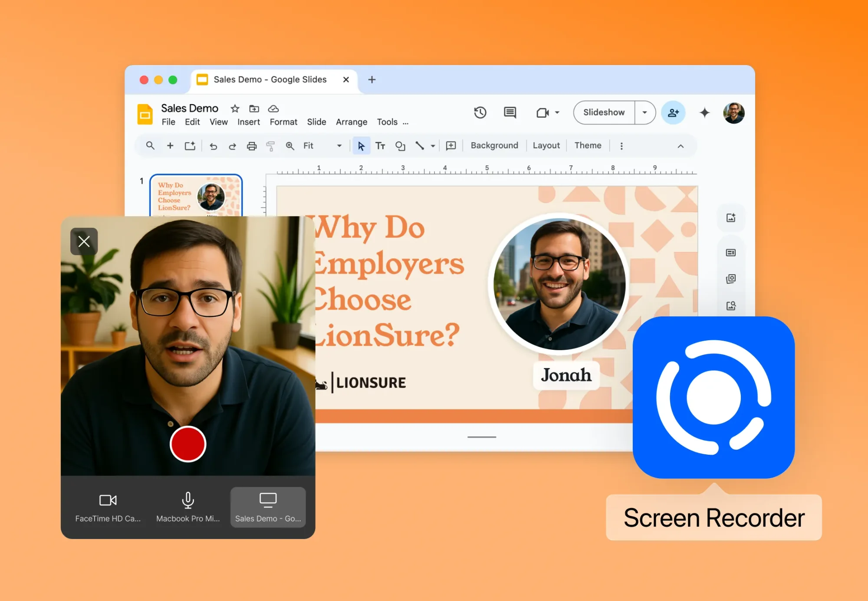Screen dimensions: 868x601
Task: Toggle the Macbook Pro microphone source
Action: tap(188, 507)
